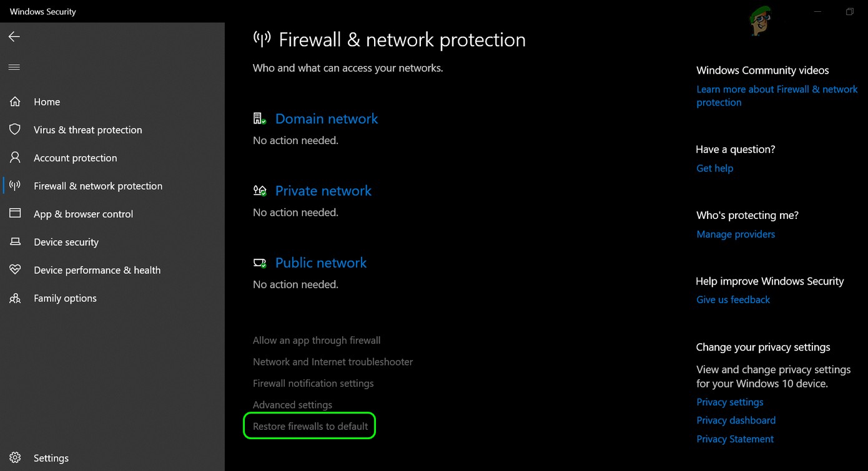Open the hamburger navigation menu

14,67
